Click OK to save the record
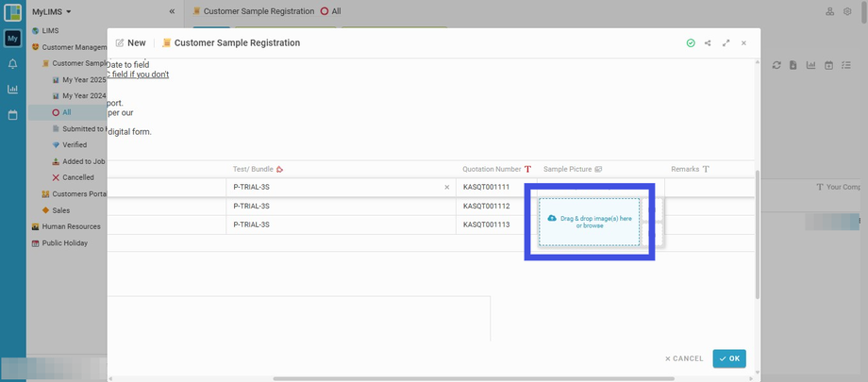 click(x=729, y=358)
